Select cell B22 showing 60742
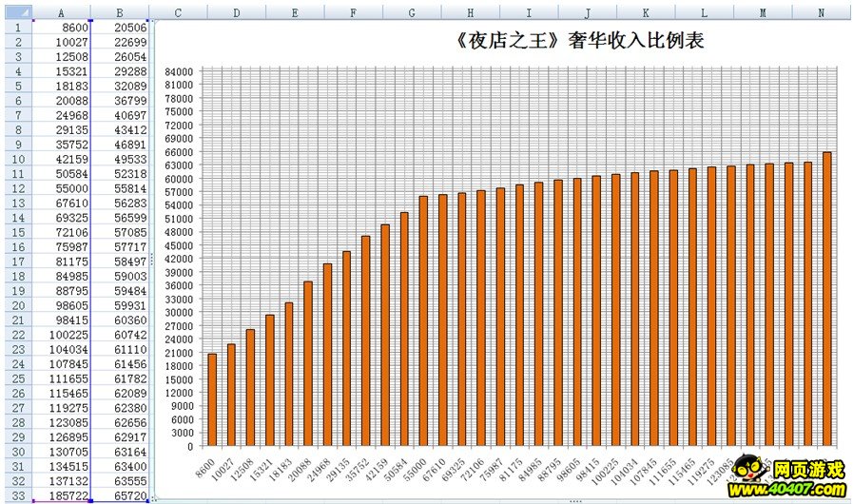This screenshot has width=853, height=504. pyautogui.click(x=120, y=335)
